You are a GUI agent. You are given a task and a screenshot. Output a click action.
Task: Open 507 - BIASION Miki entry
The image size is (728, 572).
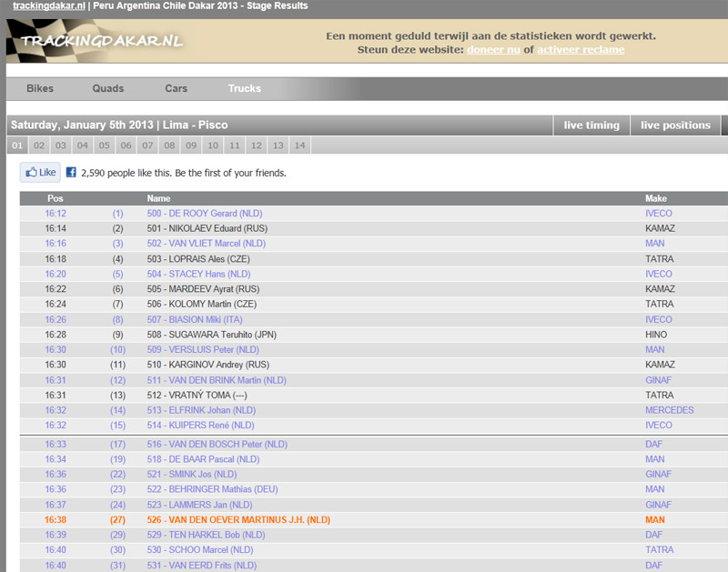tap(195, 319)
